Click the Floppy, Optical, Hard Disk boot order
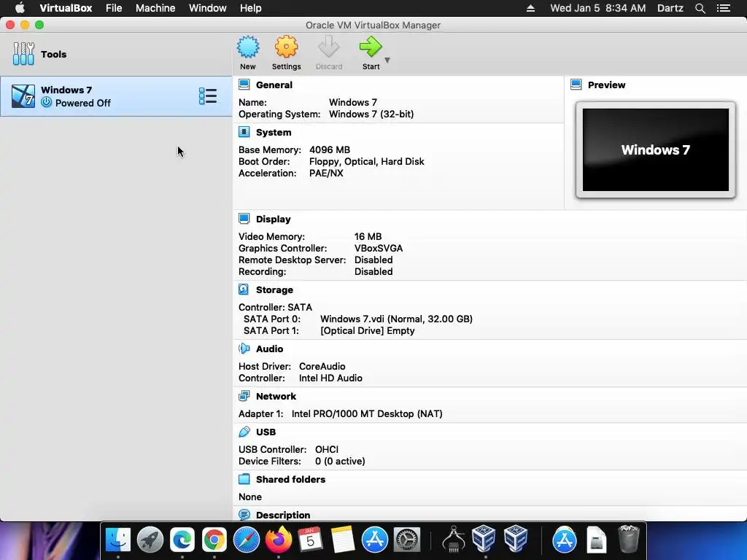 click(366, 161)
